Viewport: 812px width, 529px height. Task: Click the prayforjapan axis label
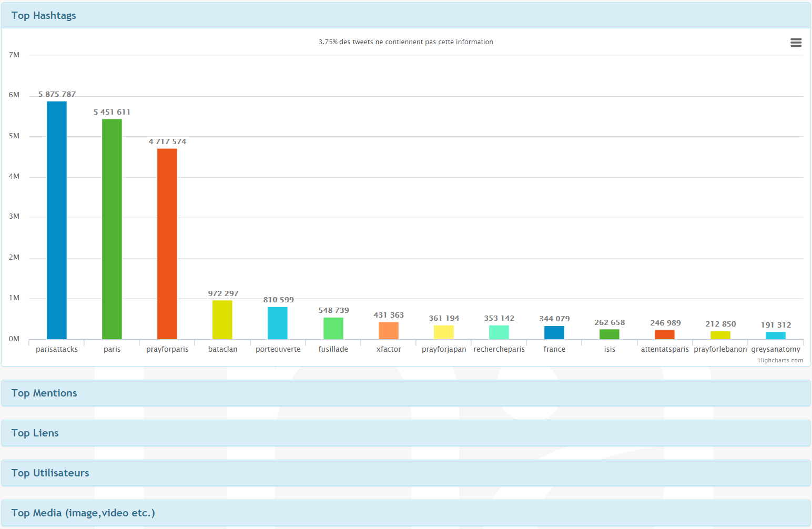tap(444, 349)
